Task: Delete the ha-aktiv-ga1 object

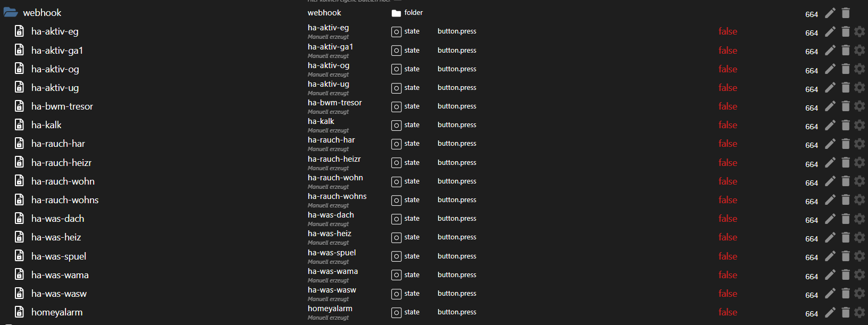Action: pyautogui.click(x=846, y=51)
